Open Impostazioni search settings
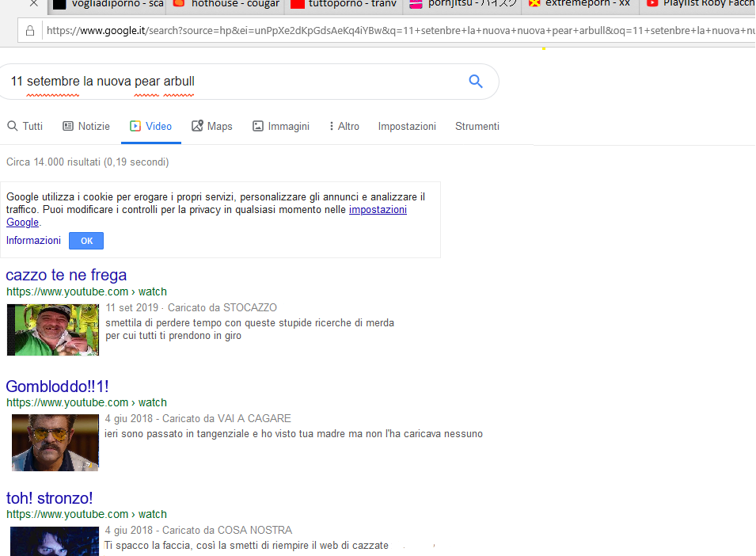 pyautogui.click(x=407, y=127)
